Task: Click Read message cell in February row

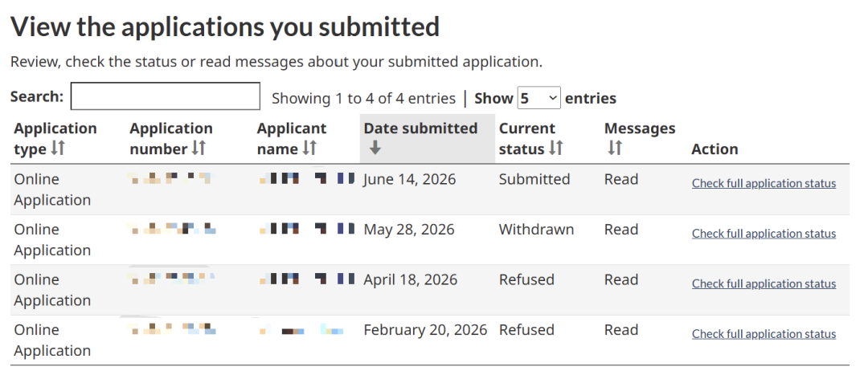Action: (621, 330)
